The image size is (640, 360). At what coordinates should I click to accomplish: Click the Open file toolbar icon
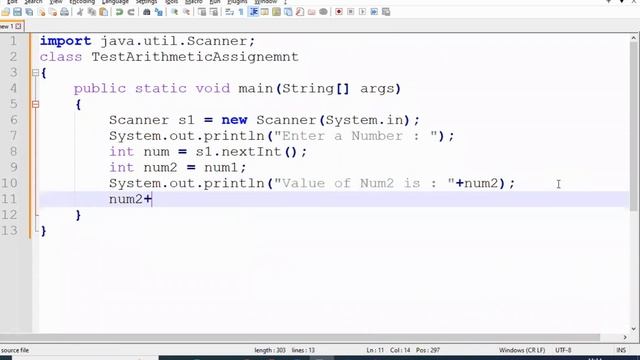pos(5,12)
